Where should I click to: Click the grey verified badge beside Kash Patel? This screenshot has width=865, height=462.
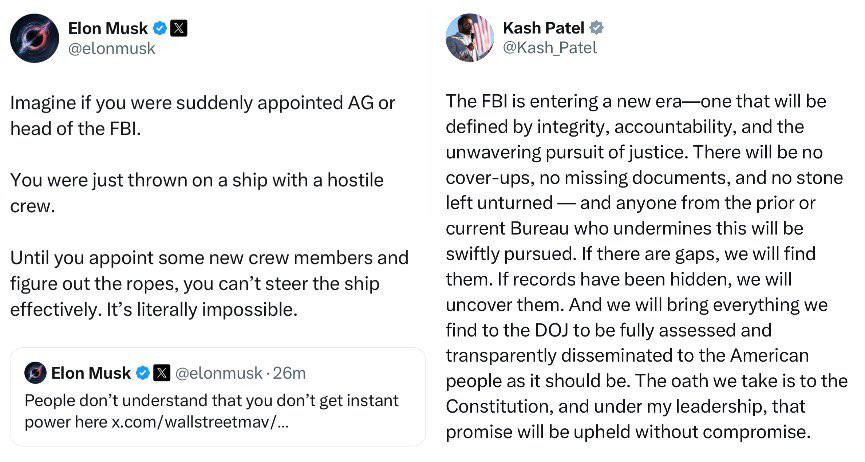click(597, 28)
